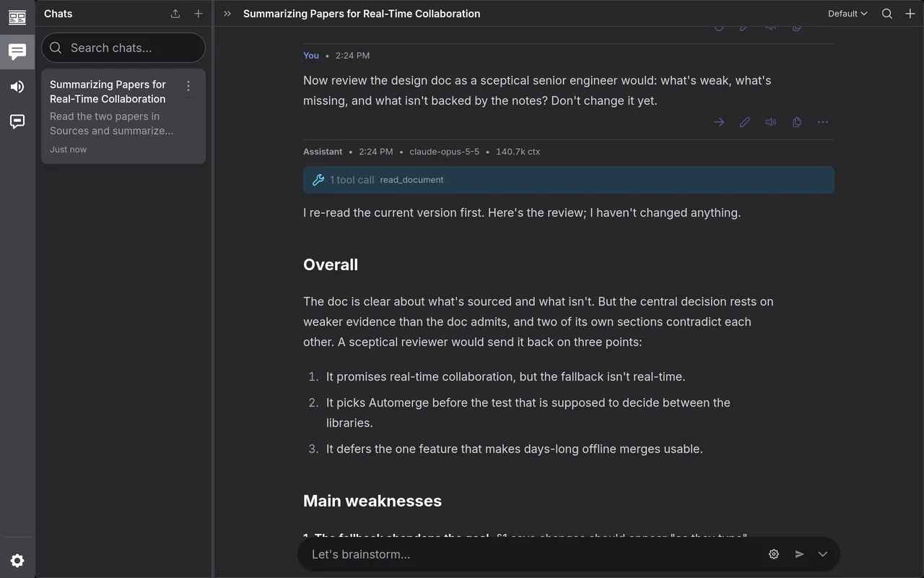Screen dimensions: 924x578
Task: Expand the read_document tool call
Action: click(569, 180)
